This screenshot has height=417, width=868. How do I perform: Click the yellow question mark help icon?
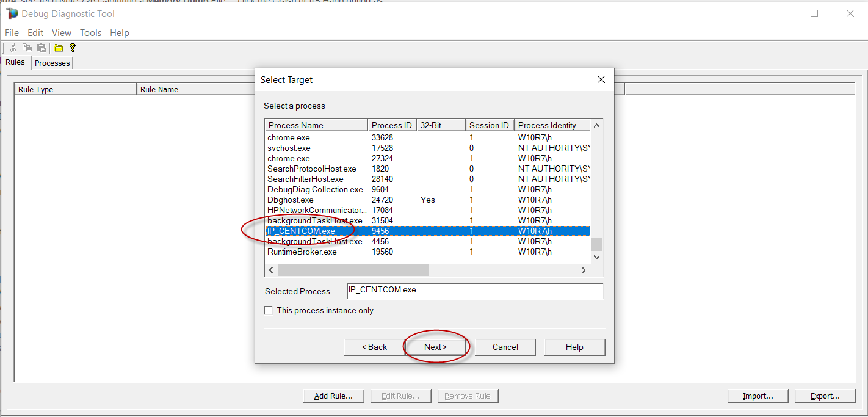(x=73, y=48)
